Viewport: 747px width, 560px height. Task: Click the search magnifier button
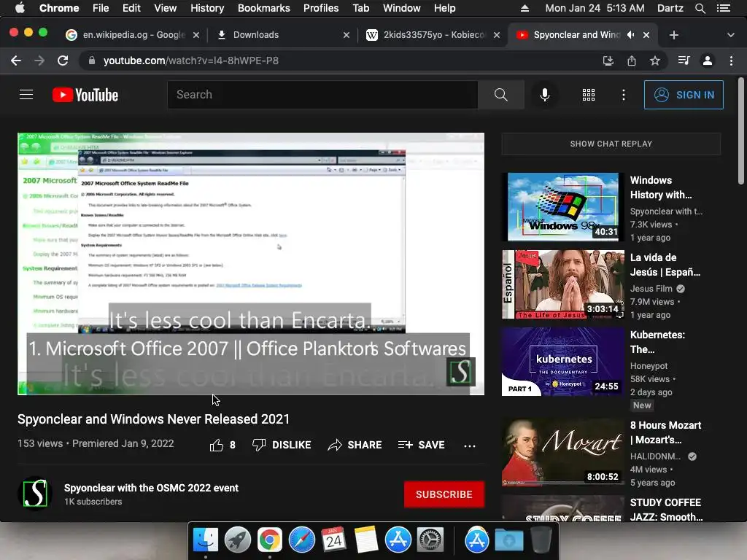(x=500, y=95)
